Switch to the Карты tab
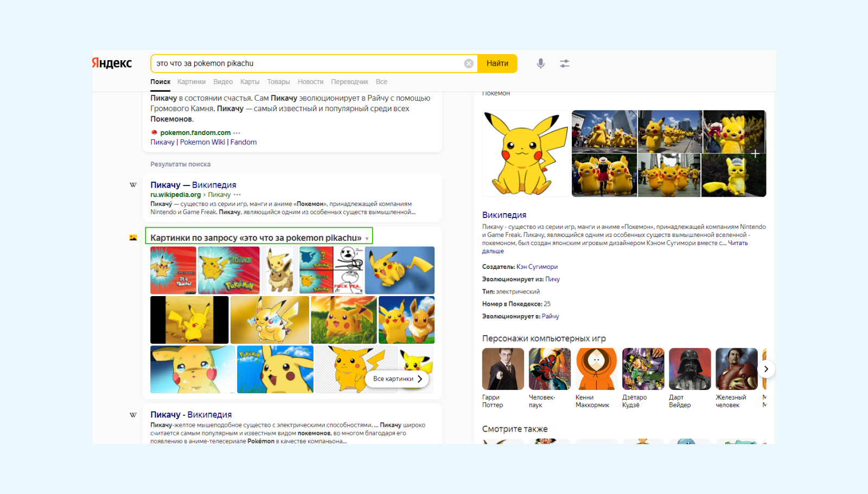Image resolution: width=868 pixels, height=494 pixels. tap(250, 82)
